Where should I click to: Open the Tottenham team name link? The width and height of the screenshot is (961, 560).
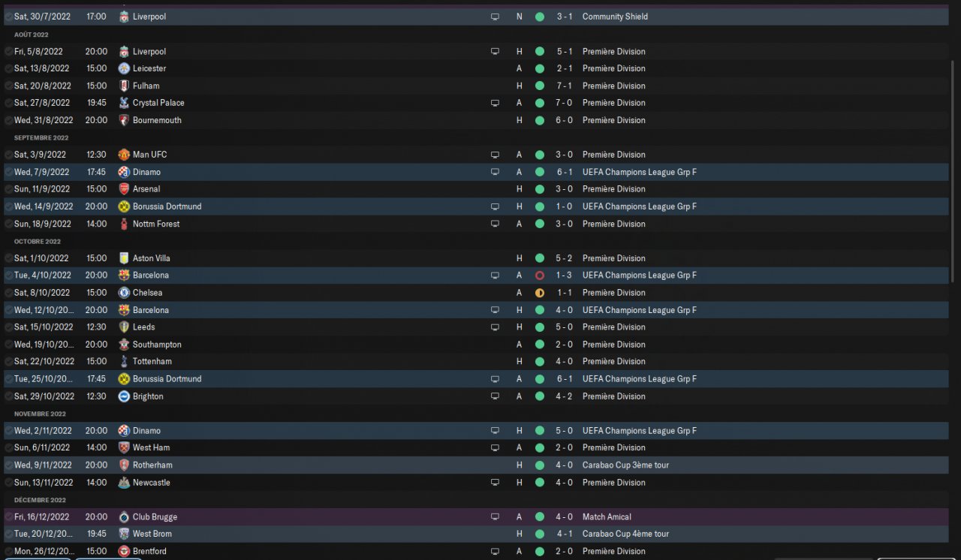click(152, 361)
